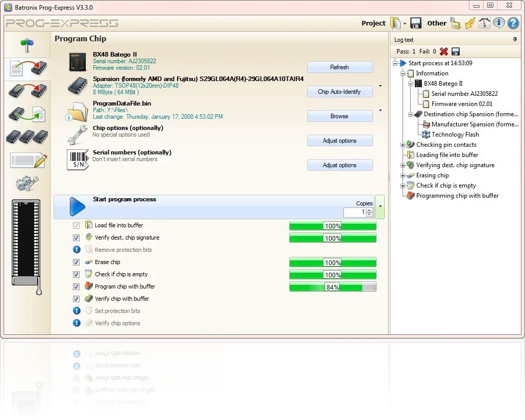
Task: Select the program chip from file sidebar icon
Action: (x=28, y=68)
